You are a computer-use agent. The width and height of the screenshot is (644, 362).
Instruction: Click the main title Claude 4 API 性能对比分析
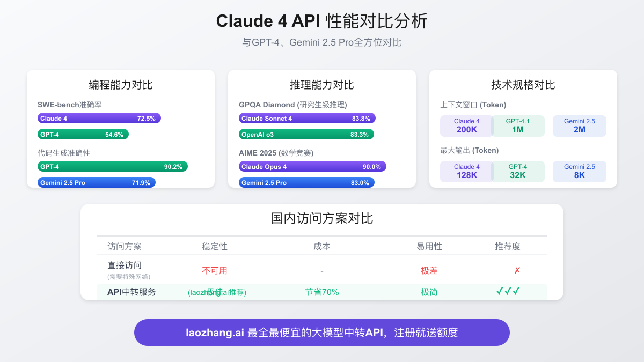(x=322, y=21)
